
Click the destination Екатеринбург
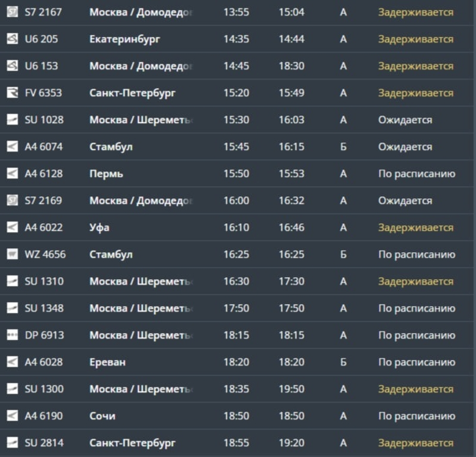tap(124, 39)
